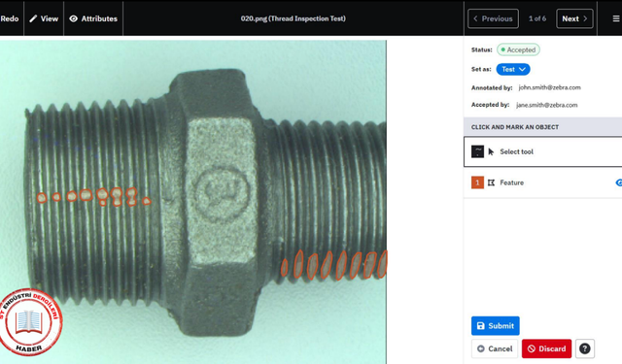Select the cursor arrow Select tool icon

point(491,151)
